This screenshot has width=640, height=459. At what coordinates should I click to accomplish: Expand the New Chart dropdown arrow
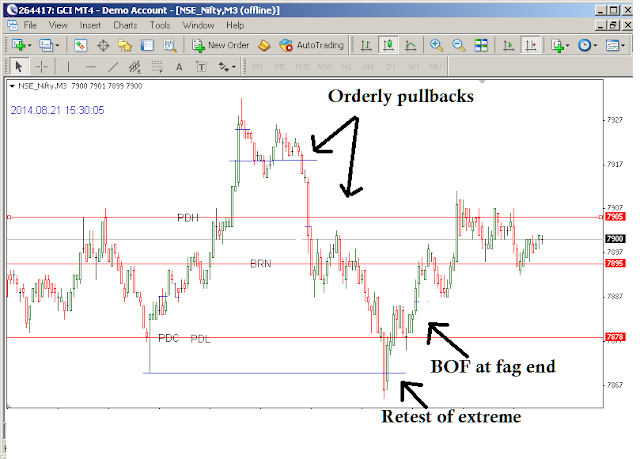[x=29, y=45]
